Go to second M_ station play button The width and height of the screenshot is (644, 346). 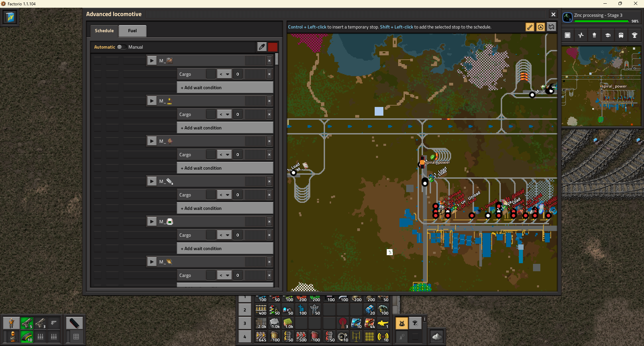(152, 101)
